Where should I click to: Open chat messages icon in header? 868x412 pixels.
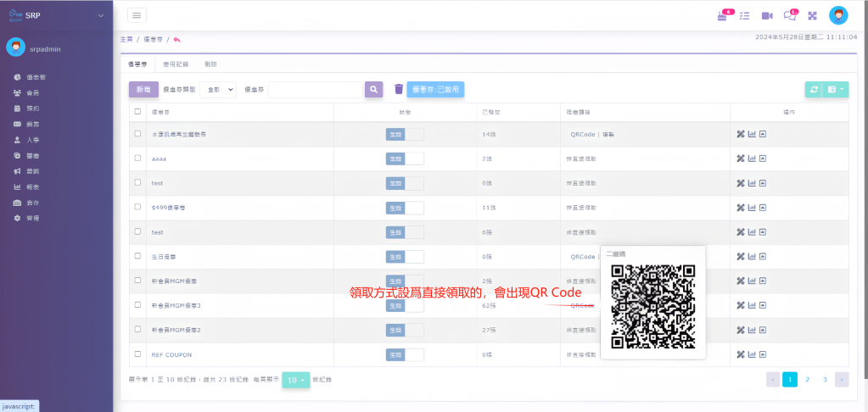click(x=790, y=15)
